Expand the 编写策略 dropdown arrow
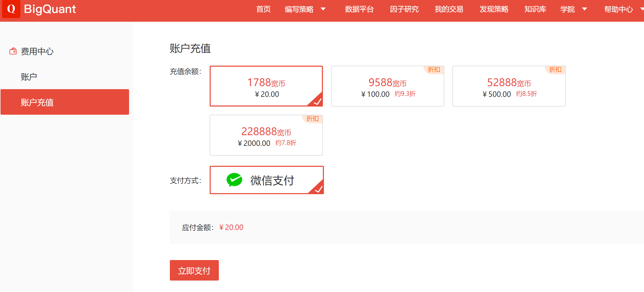 pos(323,9)
